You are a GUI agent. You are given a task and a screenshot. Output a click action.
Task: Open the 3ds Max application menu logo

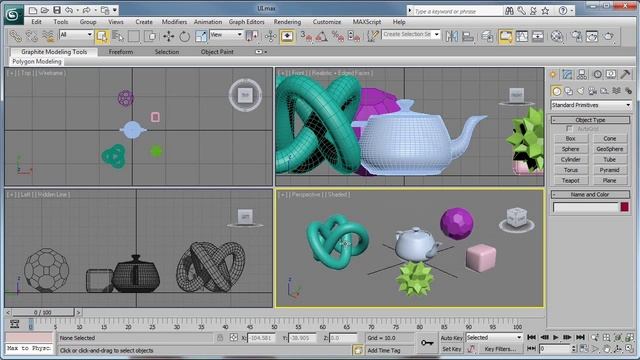[x=13, y=15]
